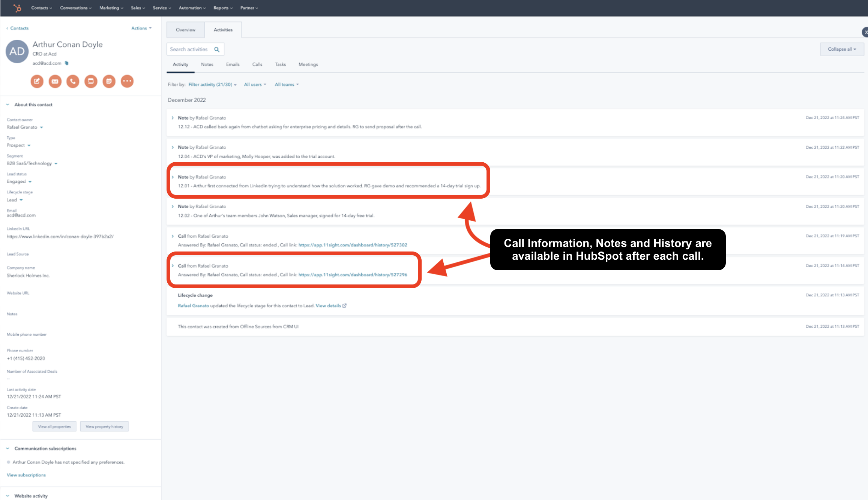Open call link ending in 527302
Screen dimensions: 868x500
pyautogui.click(x=353, y=245)
